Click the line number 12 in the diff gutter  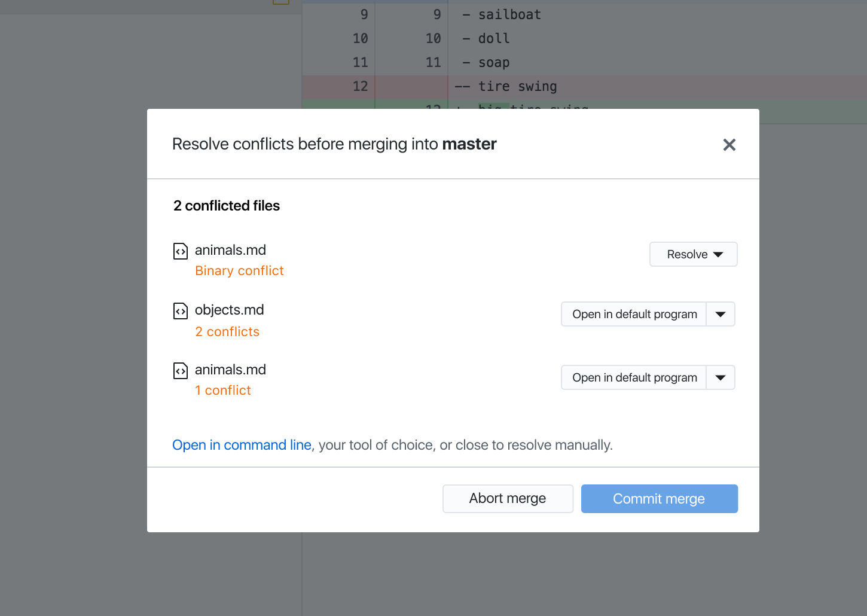[x=361, y=86]
